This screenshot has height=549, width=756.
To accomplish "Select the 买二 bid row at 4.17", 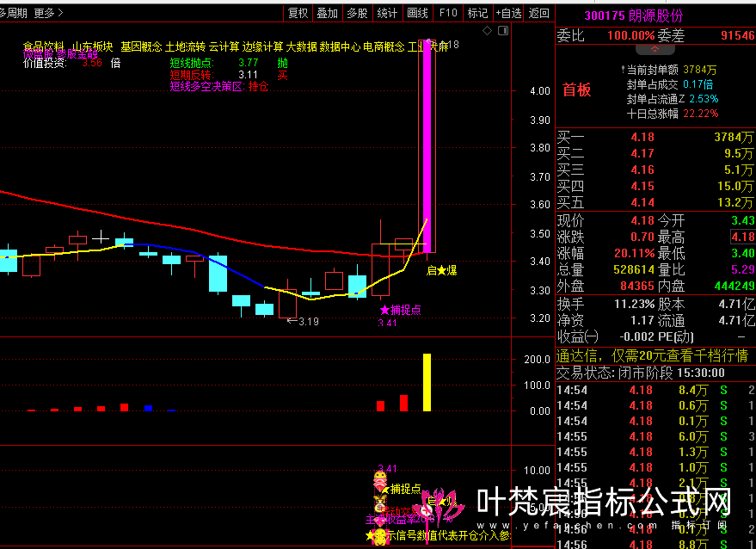I will click(655, 153).
